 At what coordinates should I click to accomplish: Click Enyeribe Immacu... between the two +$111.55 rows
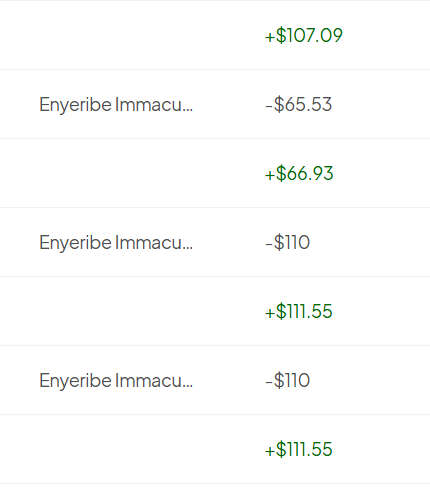pos(116,380)
